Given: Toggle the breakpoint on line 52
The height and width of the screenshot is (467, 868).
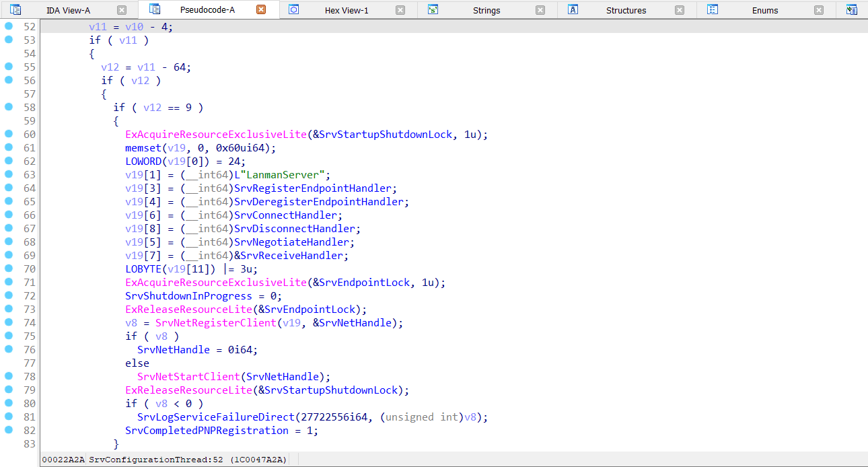Looking at the screenshot, I should coord(7,26).
